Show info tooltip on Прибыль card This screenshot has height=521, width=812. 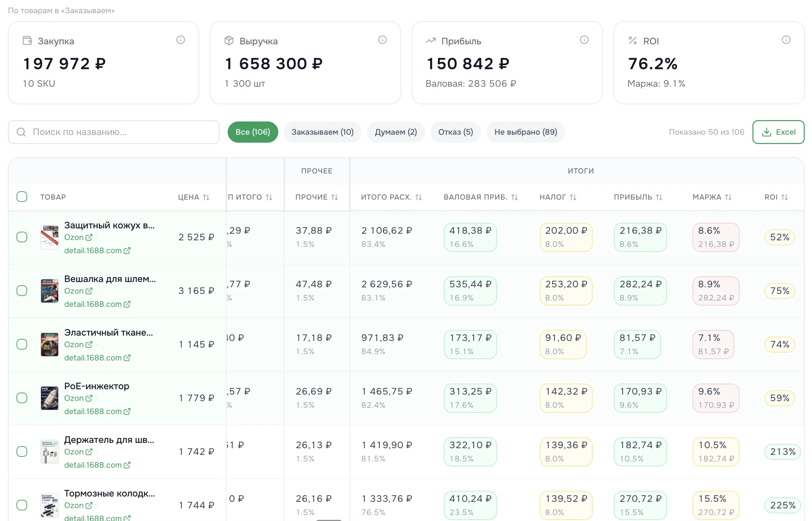(584, 40)
